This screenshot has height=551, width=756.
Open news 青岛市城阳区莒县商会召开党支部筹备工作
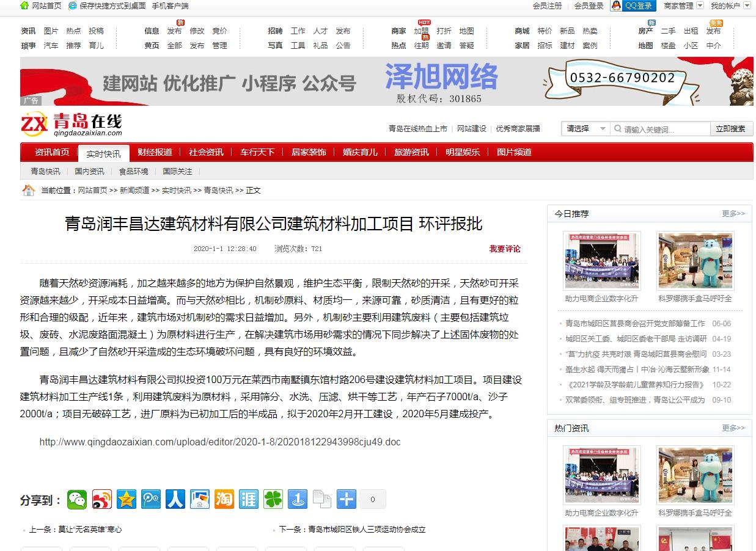[x=635, y=324]
